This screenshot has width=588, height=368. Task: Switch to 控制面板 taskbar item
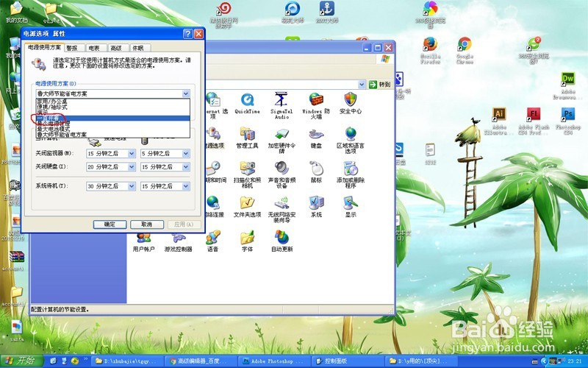tap(347, 361)
